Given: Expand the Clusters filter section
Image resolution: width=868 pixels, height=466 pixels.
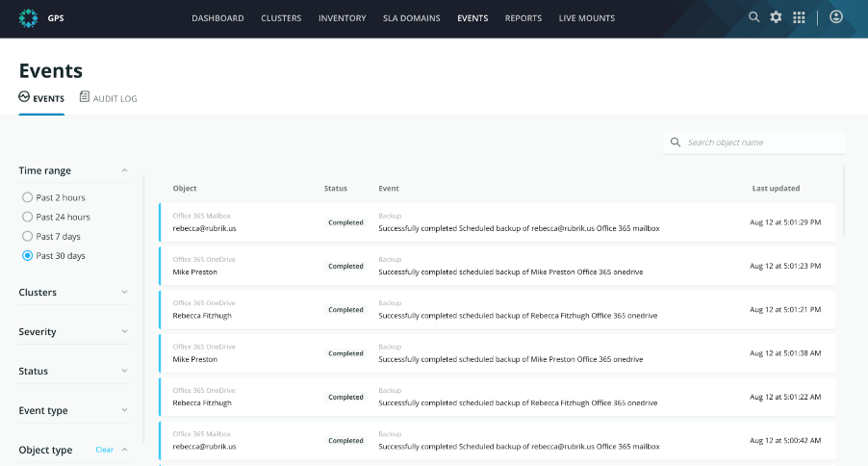Looking at the screenshot, I should coord(124,292).
